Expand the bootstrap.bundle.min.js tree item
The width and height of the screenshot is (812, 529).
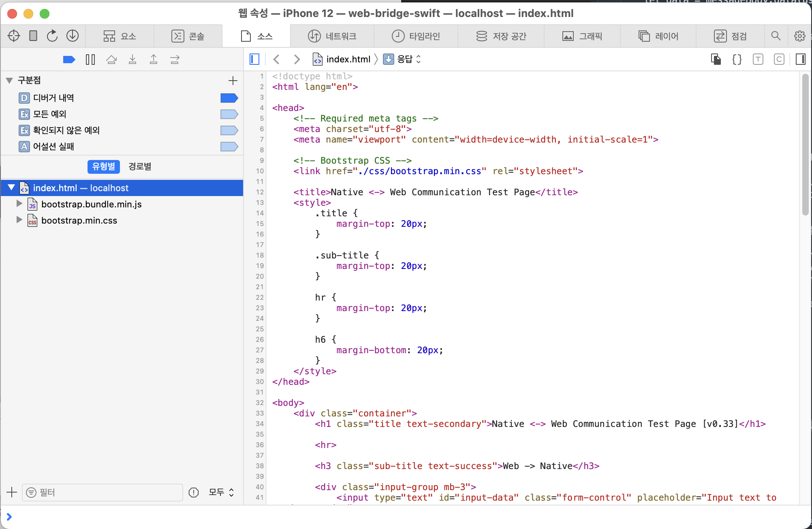click(19, 204)
